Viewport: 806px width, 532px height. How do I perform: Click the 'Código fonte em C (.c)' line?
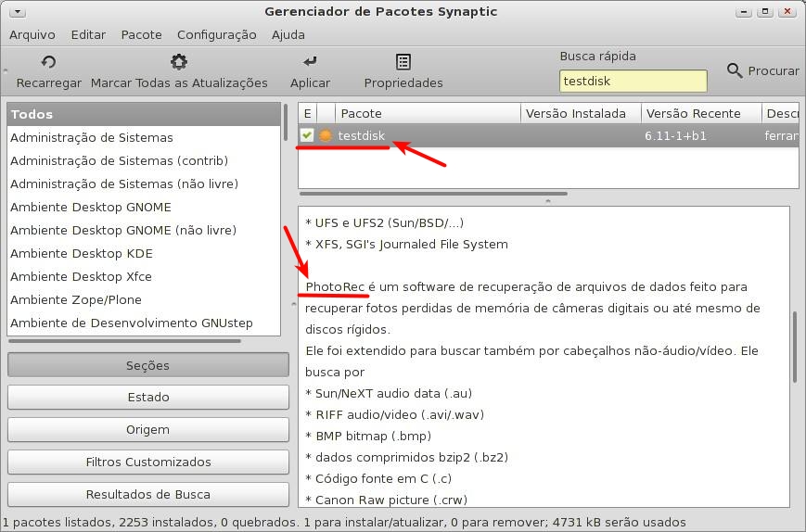coord(378,478)
